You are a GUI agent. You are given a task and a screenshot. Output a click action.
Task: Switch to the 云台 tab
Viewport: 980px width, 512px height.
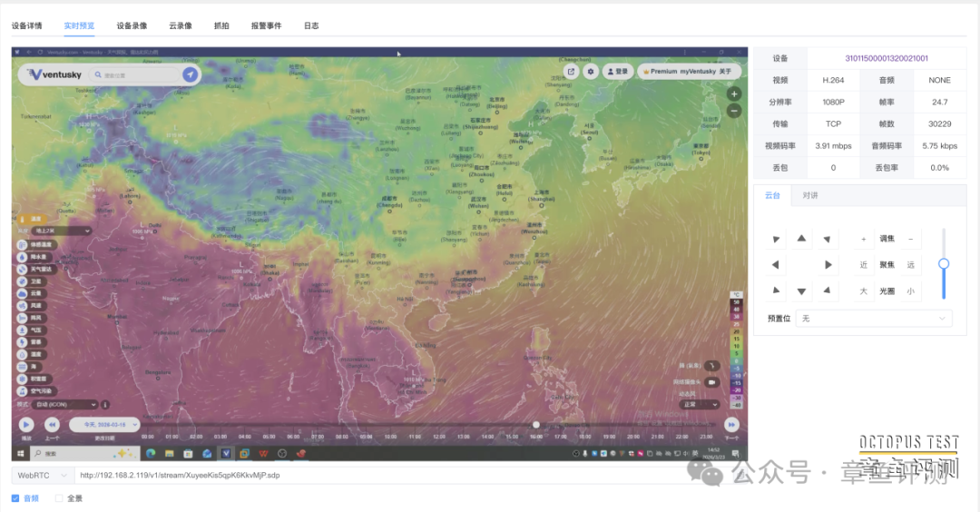point(772,196)
